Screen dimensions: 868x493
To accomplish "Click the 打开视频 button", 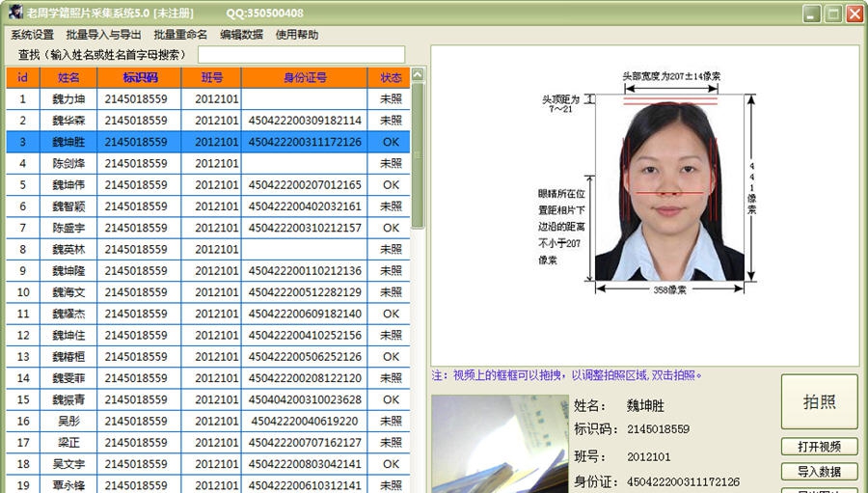I will click(x=819, y=447).
